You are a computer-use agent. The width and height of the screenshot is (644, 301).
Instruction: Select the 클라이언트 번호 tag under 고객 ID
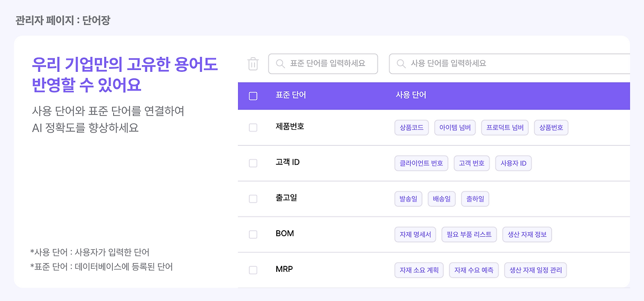coord(421,163)
